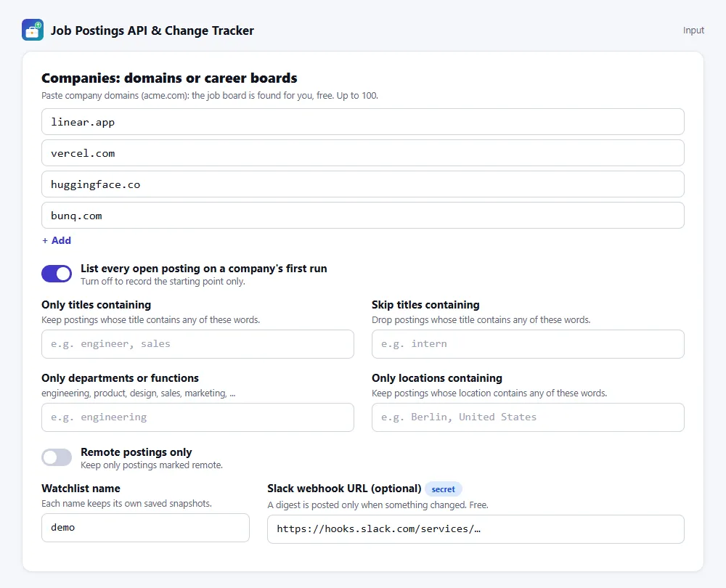This screenshot has width=726, height=588.
Task: Click the Remote postings only label
Action: (x=136, y=452)
